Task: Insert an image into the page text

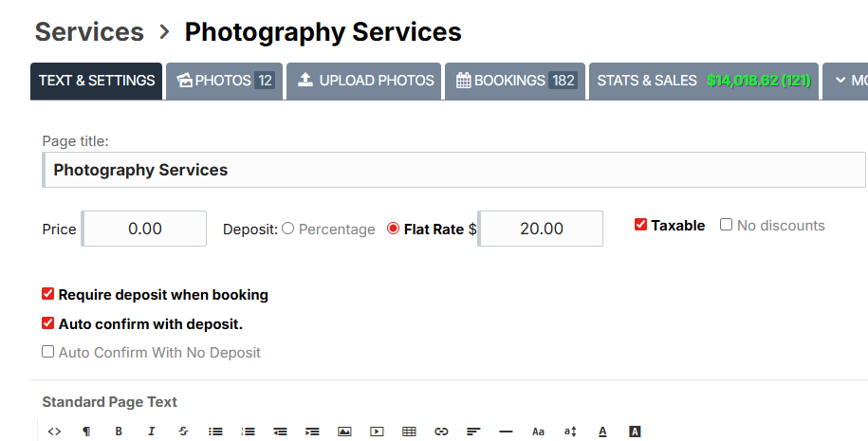Action: tap(344, 431)
